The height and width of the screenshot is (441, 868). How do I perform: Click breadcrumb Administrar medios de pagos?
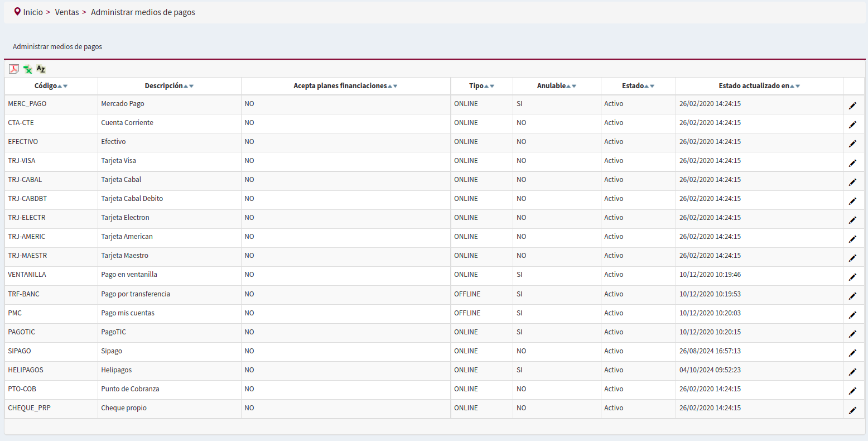coord(143,12)
